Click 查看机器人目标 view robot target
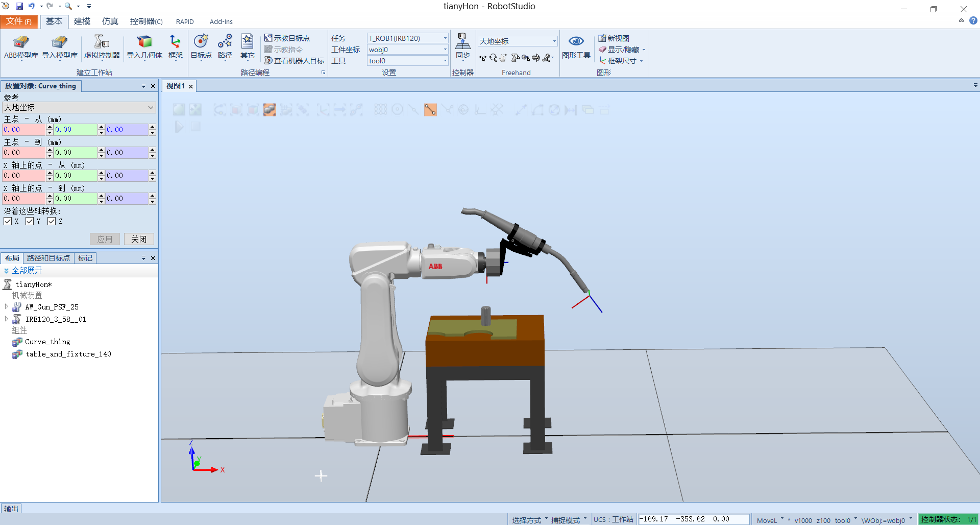 pyautogui.click(x=294, y=61)
